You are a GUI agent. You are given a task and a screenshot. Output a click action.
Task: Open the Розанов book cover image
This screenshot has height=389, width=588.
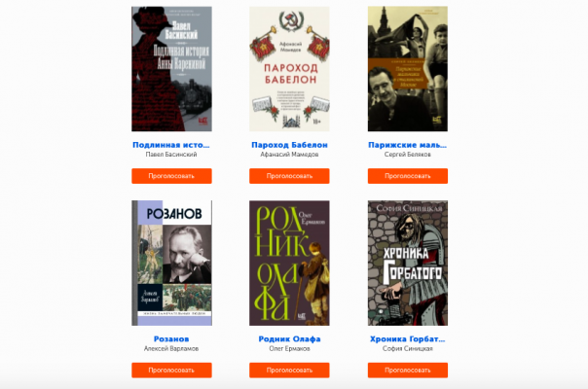click(x=171, y=263)
